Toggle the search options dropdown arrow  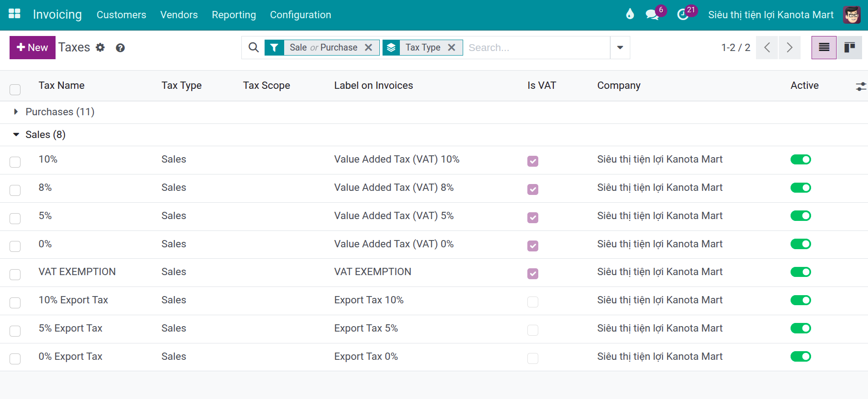(620, 47)
